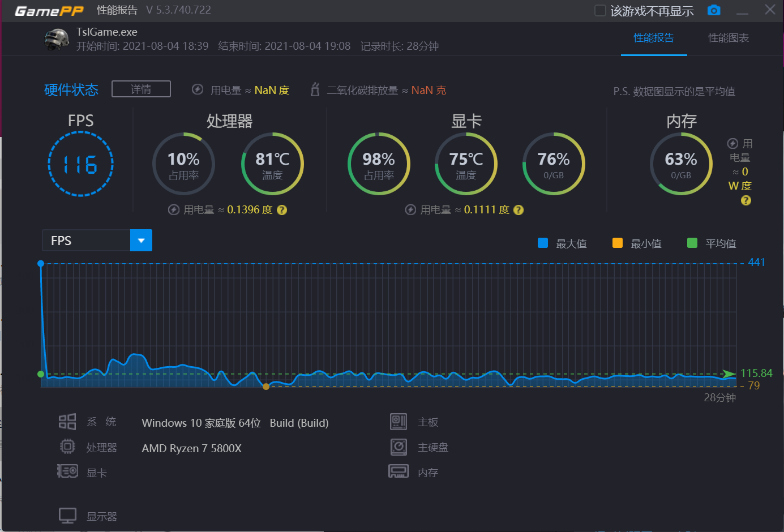The image size is (784, 532).
Task: Click the help icon under memory W 度
Action: coord(746,200)
